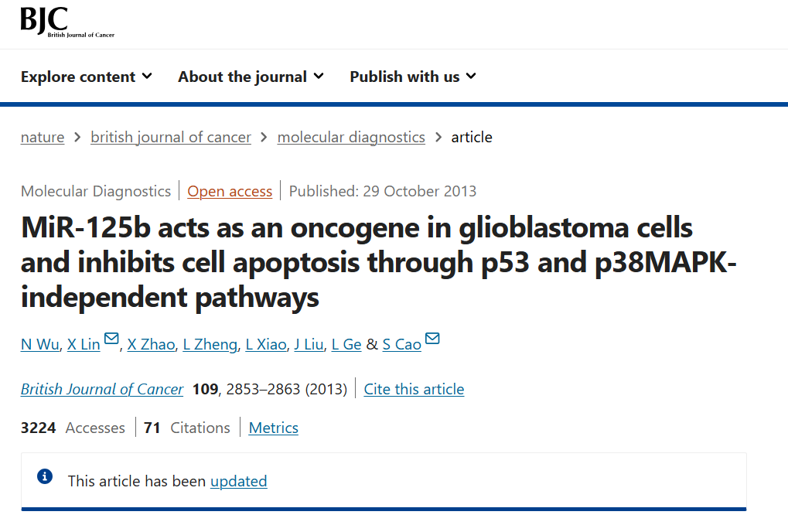Click the BJC British Journal of Cancer logo
The height and width of the screenshot is (532, 788).
point(67,22)
